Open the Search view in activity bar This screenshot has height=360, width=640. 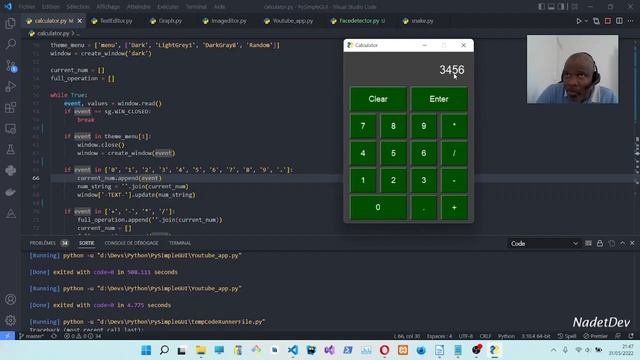[11, 44]
